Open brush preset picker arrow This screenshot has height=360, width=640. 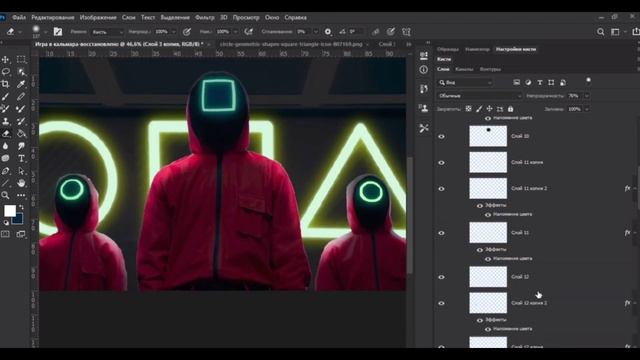[46, 32]
